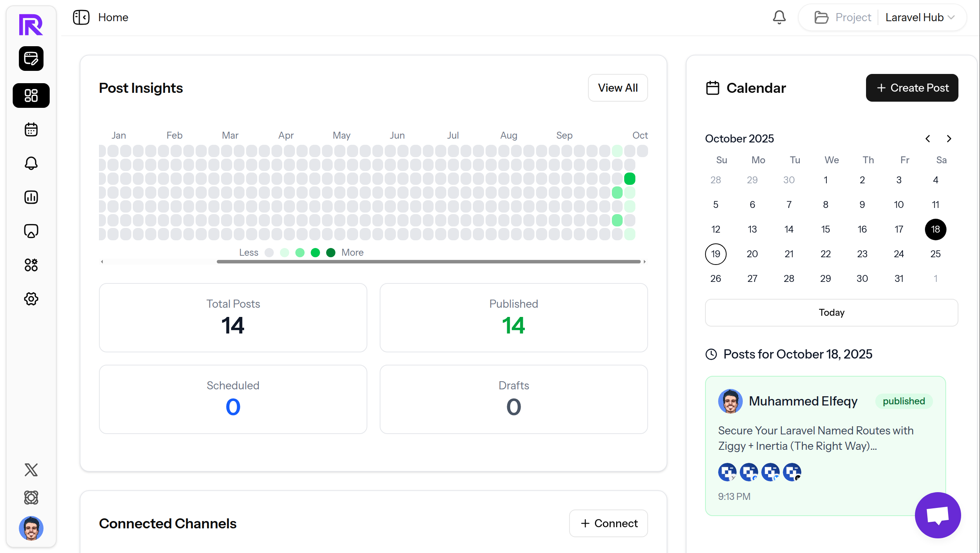Toggle sidebar collapse icon next to Home
The width and height of the screenshot is (980, 553).
[81, 17]
